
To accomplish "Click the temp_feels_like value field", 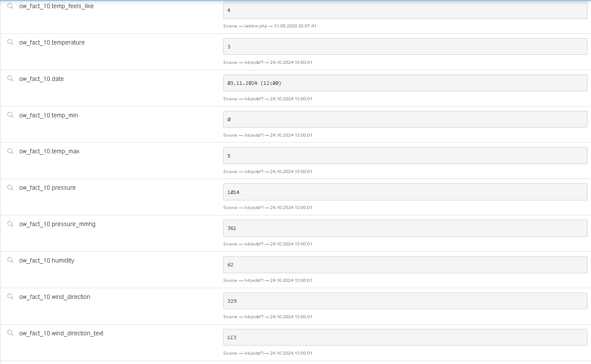I will coord(405,10).
